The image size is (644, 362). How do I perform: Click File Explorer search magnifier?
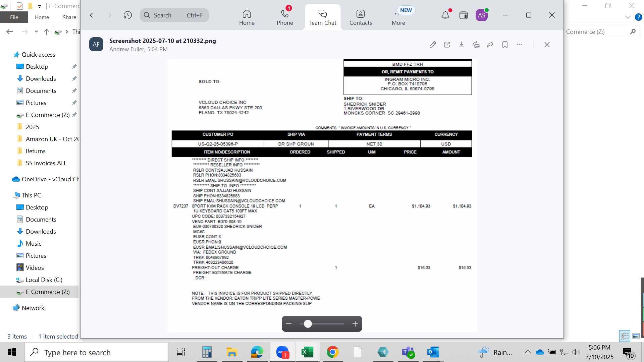click(x=633, y=32)
